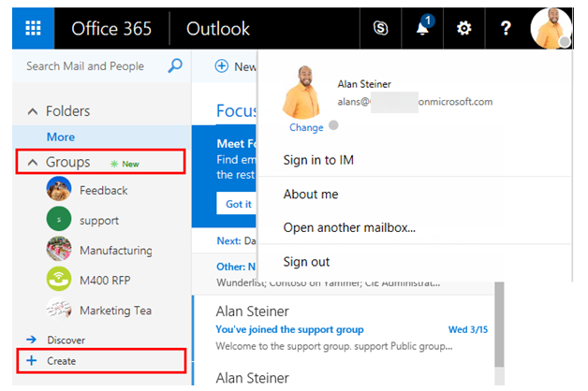The width and height of the screenshot is (588, 391).
Task: Collapse the Groups section chevron
Action: coord(32,163)
